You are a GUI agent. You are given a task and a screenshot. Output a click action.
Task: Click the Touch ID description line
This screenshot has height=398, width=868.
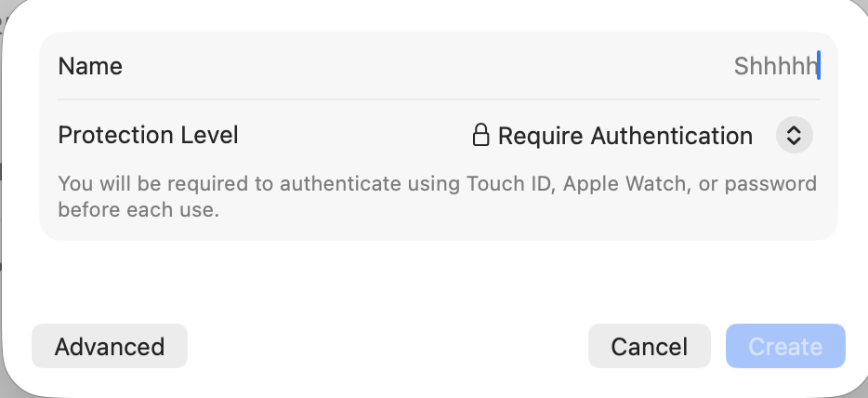[438, 183]
